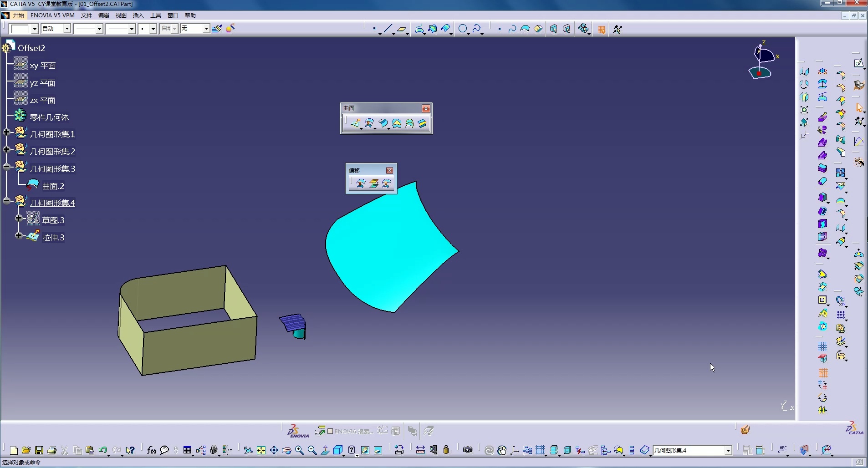Screen dimensions: 868x468
Task: Click the Painter brush icon in graphic properties
Action: click(217, 29)
